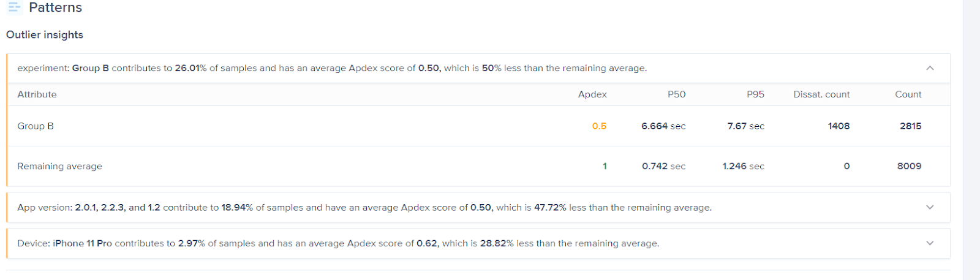Click the Outlier insights heading
The image size is (980, 280).
(x=45, y=35)
